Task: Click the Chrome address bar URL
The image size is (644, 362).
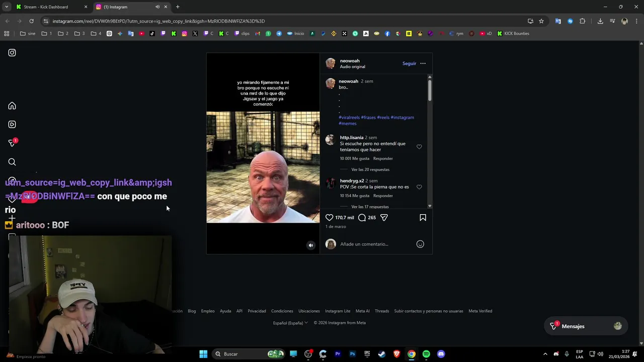Action: point(158,21)
